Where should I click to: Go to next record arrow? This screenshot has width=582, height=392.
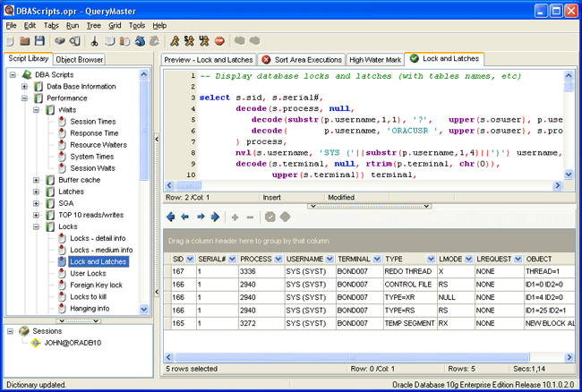pyautogui.click(x=201, y=217)
